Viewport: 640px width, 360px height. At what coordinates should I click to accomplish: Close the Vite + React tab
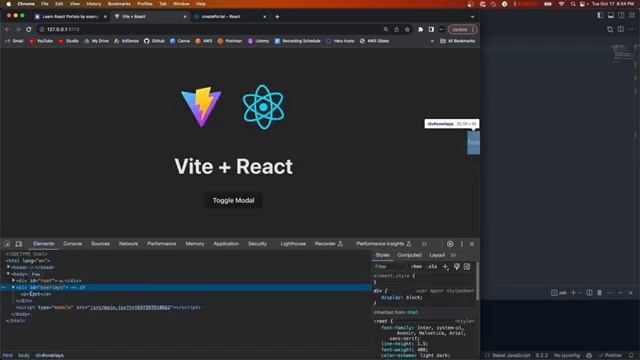coord(185,17)
